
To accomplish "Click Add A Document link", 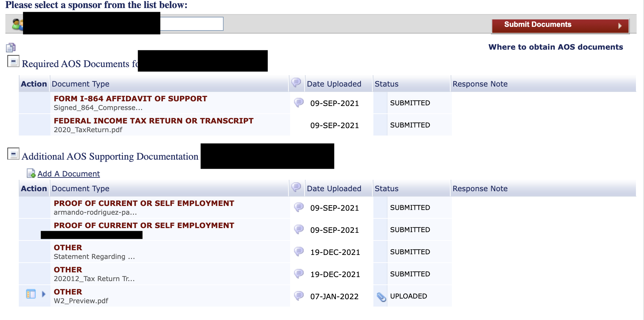I will (x=68, y=174).
